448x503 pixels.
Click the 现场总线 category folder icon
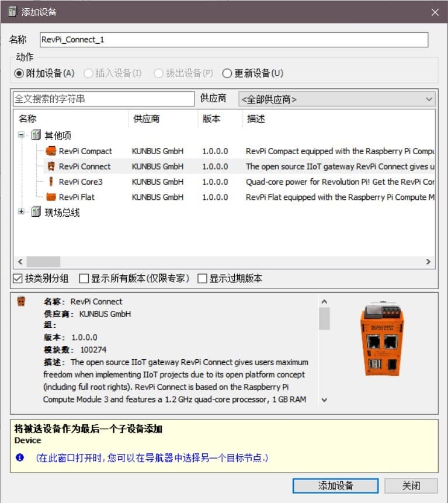click(x=36, y=212)
